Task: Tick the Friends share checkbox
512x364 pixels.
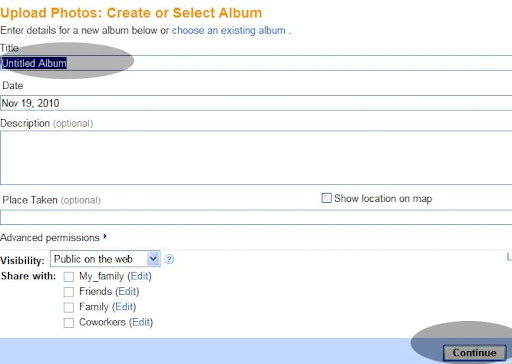Action: (69, 292)
